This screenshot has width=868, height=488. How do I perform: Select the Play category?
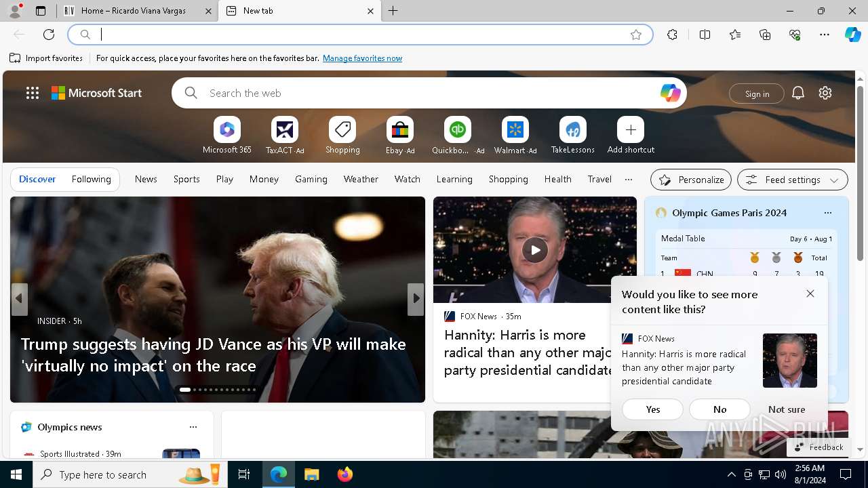click(224, 179)
